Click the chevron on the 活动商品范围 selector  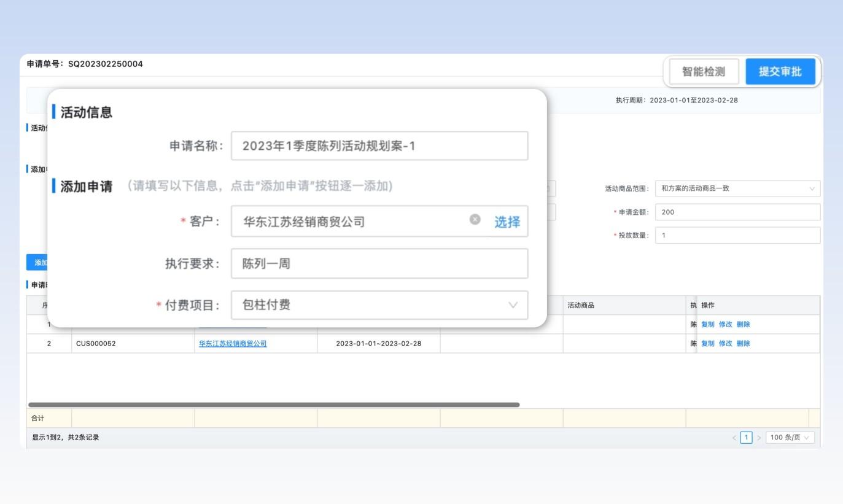[813, 188]
